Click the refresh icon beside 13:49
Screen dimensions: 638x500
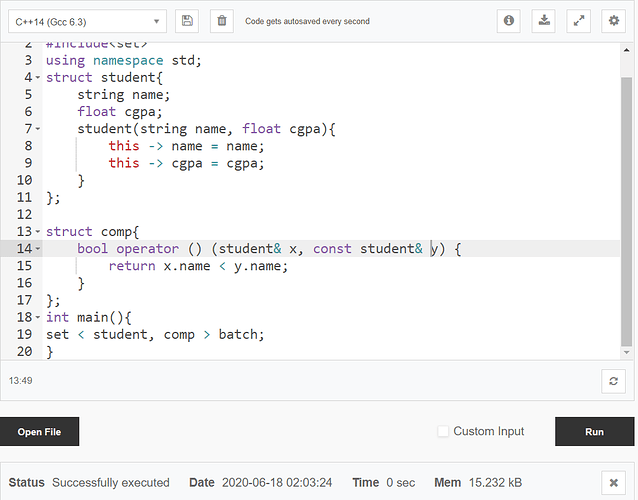tap(614, 381)
